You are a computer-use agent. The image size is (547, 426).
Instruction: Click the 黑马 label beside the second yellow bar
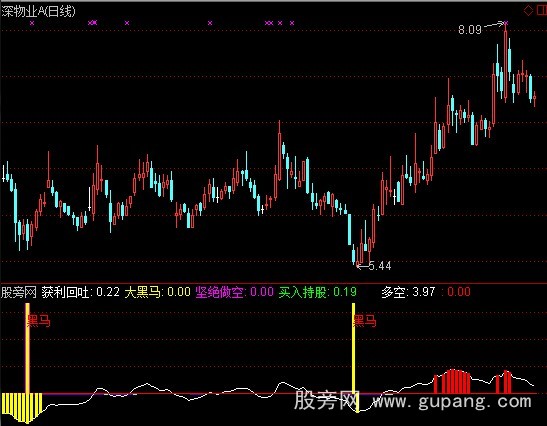click(x=365, y=320)
